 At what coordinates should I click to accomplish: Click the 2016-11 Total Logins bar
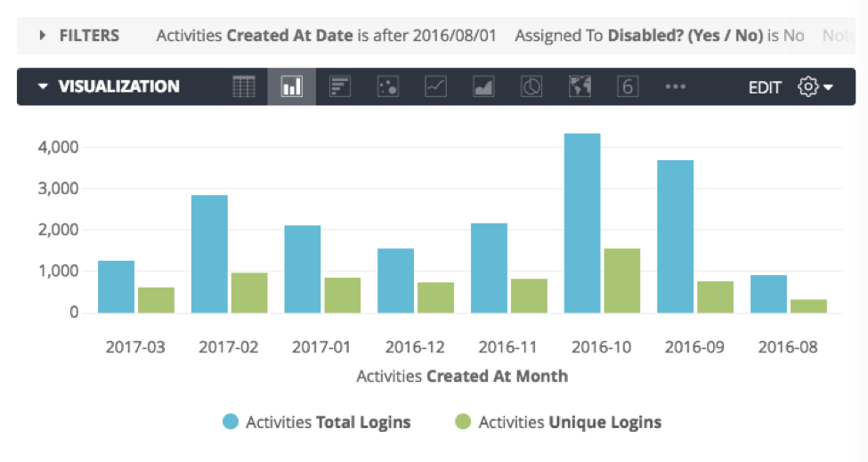(489, 268)
